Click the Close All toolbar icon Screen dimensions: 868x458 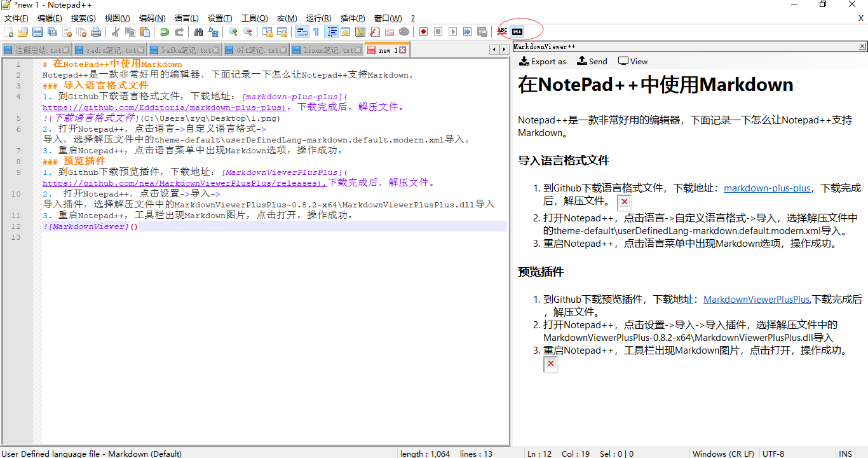click(x=81, y=31)
